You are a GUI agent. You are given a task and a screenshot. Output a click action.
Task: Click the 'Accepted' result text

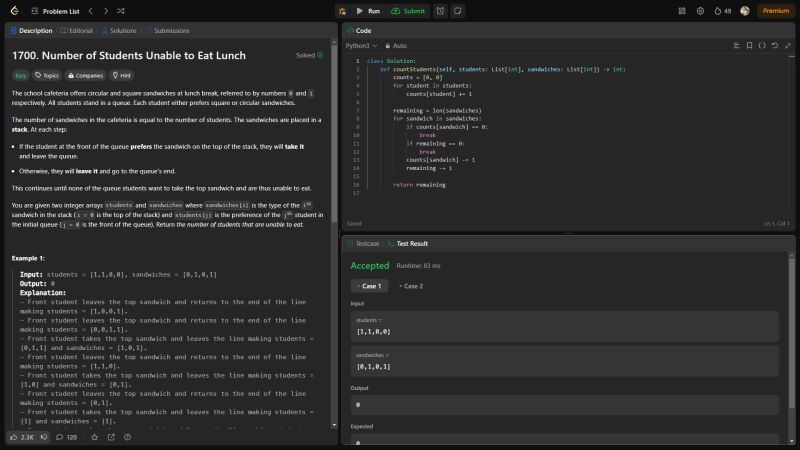369,266
